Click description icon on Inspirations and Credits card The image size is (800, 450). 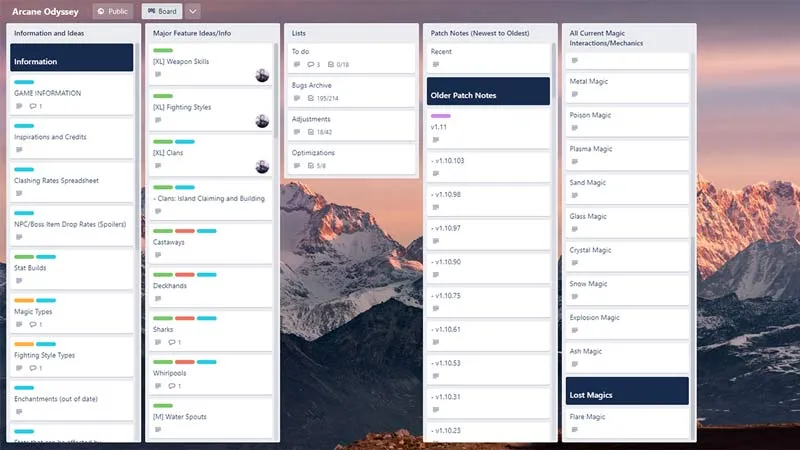(x=19, y=149)
